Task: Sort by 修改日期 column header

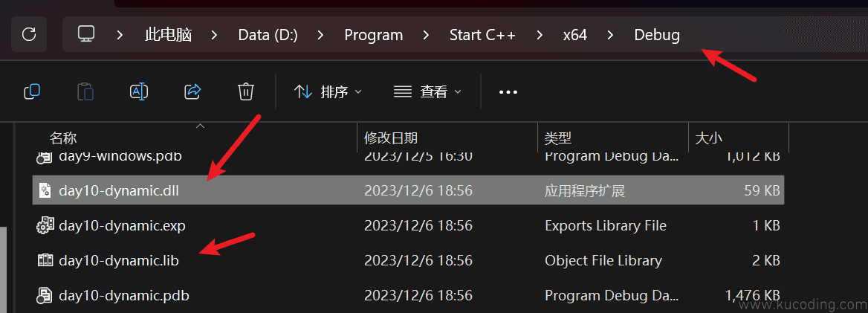Action: pyautogui.click(x=391, y=138)
